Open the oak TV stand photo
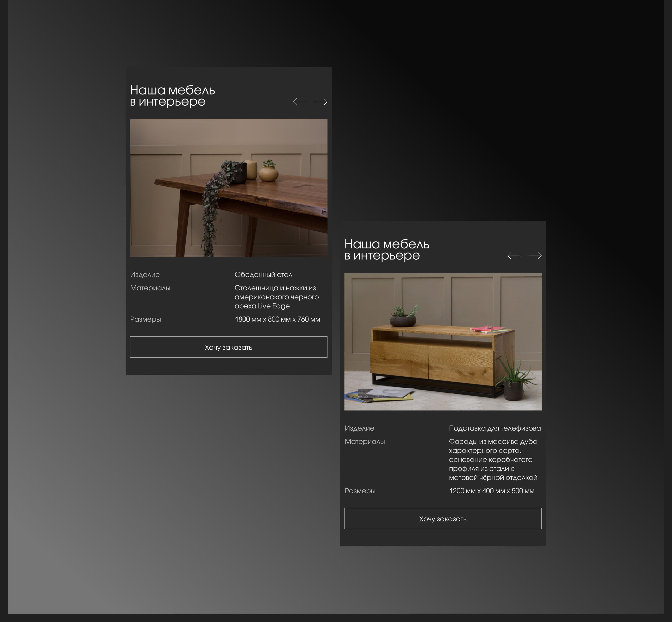Viewport: 672px width, 622px height. [x=443, y=342]
